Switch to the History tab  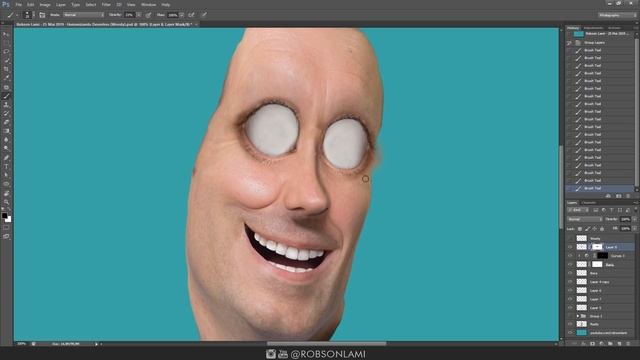click(x=573, y=28)
